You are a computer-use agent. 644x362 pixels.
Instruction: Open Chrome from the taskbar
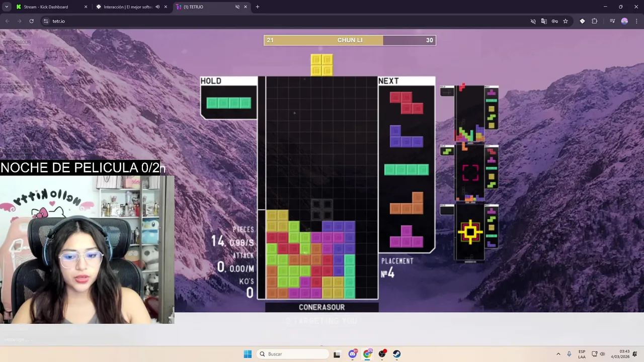[367, 354]
